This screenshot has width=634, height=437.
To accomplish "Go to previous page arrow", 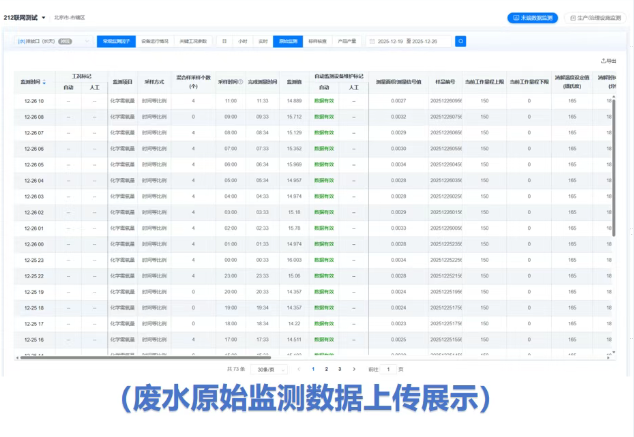I will tap(298, 369).
